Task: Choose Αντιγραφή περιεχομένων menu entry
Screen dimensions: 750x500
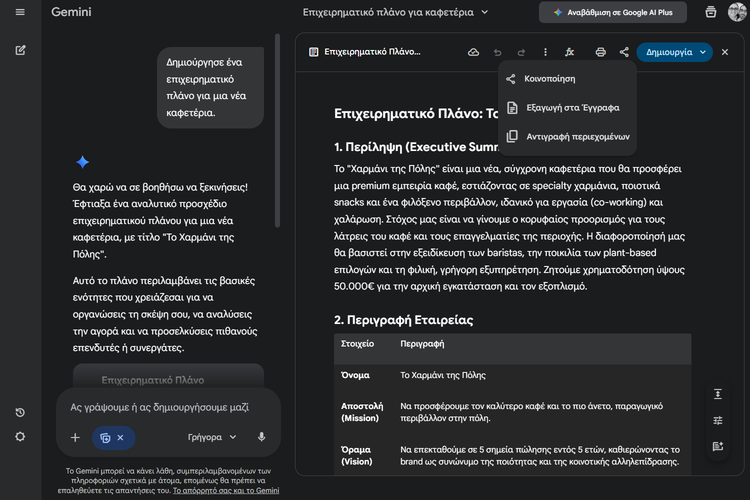Action: point(577,136)
